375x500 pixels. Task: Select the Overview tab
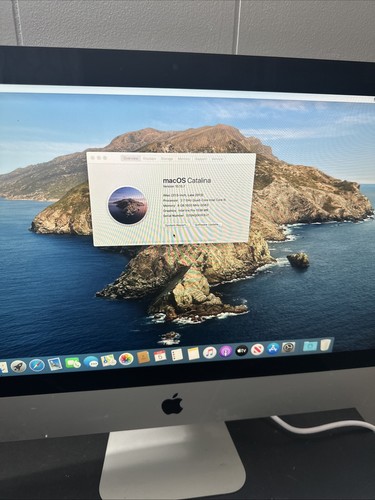point(131,158)
